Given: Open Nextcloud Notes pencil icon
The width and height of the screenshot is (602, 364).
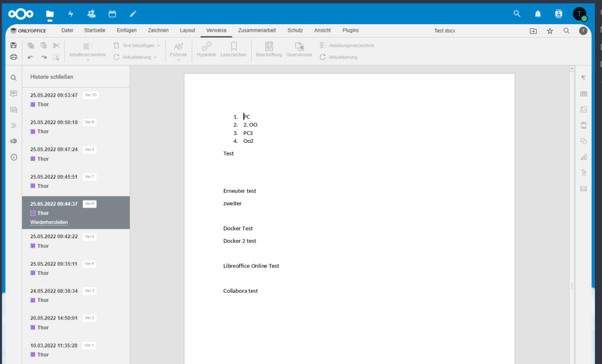Looking at the screenshot, I should 133,14.
